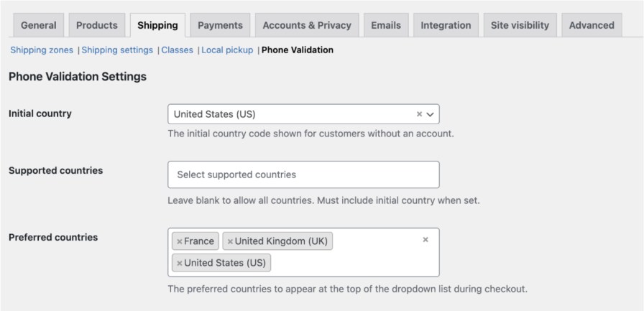The height and width of the screenshot is (311, 644).
Task: Go to the Advanced tab
Action: (592, 25)
